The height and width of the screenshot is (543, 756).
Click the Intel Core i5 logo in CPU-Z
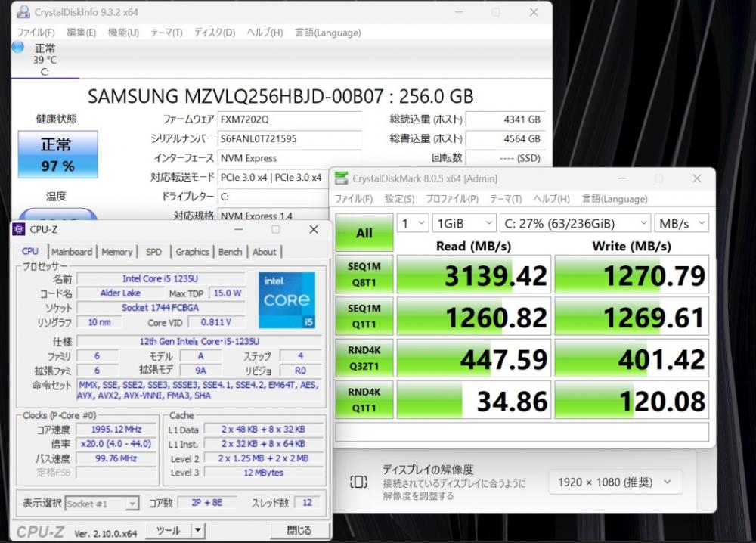[287, 300]
